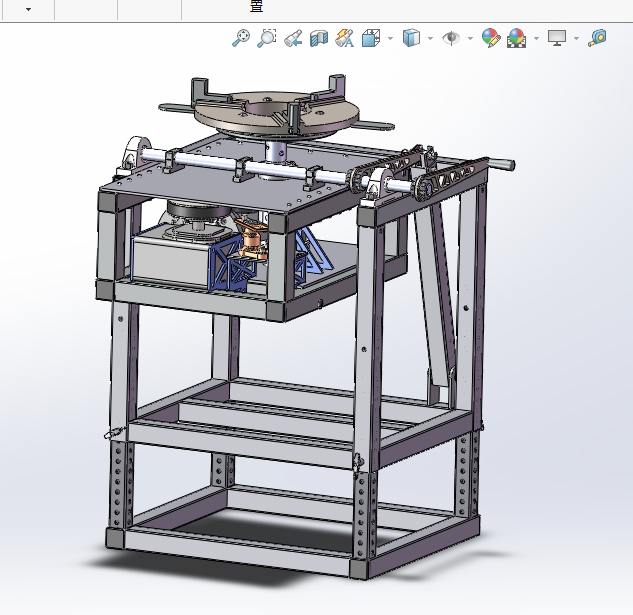
Task: Click the Zoom to Fit icon
Action: tap(241, 38)
